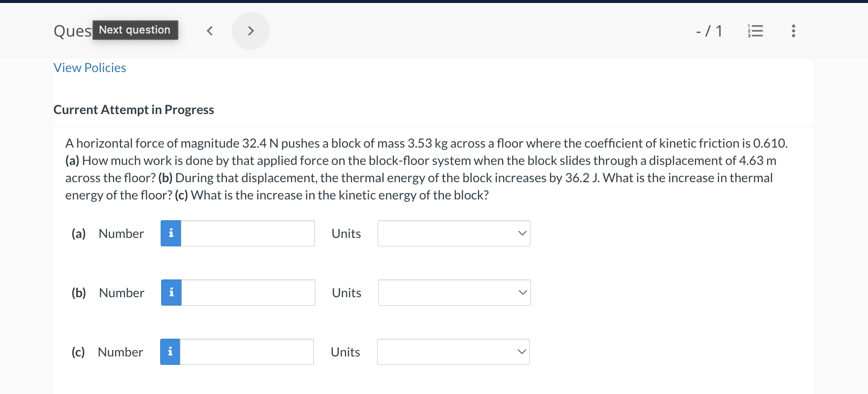Open the Units dropdown for part (c)
The image size is (868, 394).
(x=453, y=352)
